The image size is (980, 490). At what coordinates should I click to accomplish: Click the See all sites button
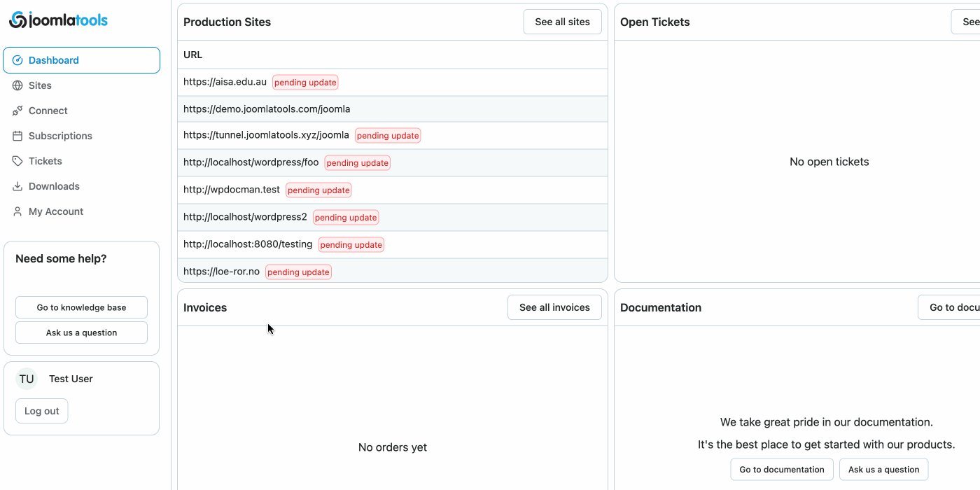pyautogui.click(x=562, y=22)
